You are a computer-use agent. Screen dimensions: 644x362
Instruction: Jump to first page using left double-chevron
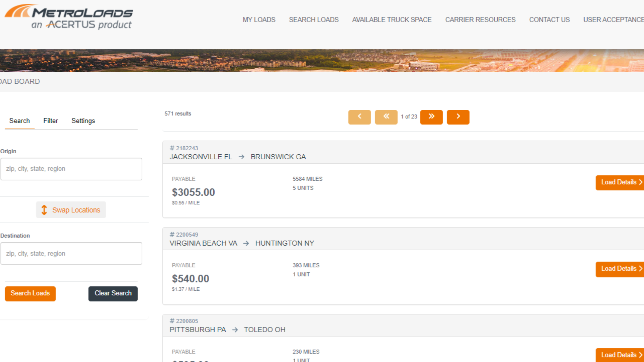click(386, 117)
